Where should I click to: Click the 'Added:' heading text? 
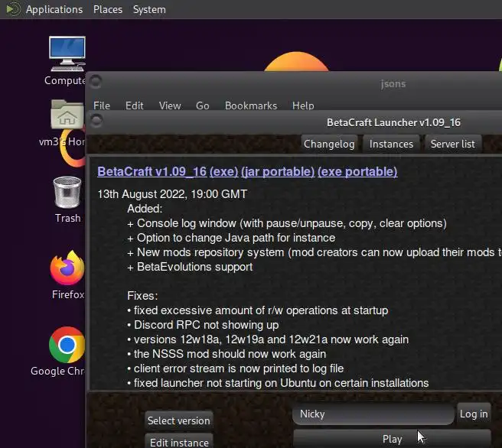145,209
